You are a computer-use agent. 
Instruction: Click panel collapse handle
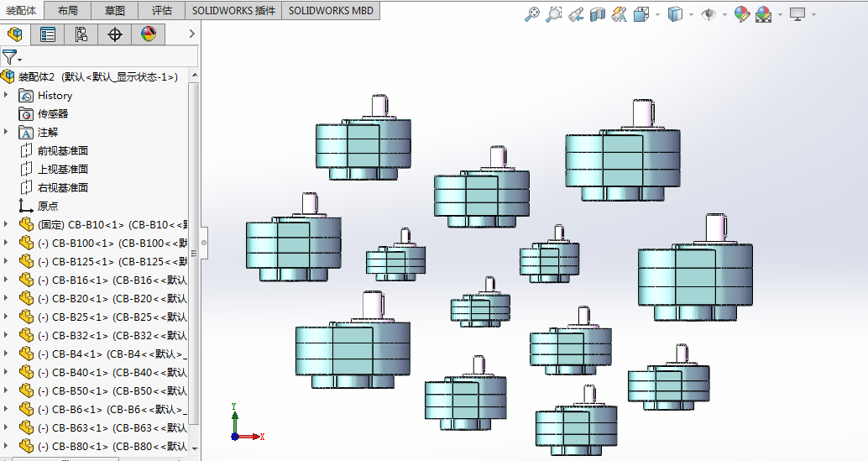click(x=204, y=243)
